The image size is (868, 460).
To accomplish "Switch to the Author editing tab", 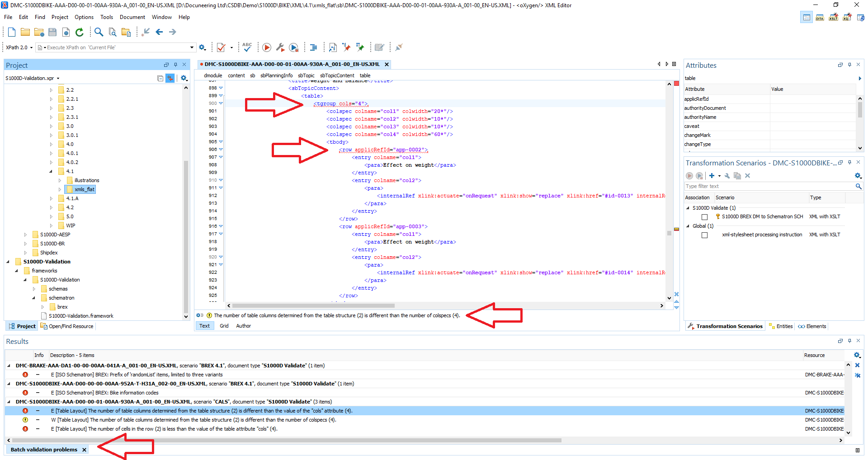I will click(x=243, y=326).
